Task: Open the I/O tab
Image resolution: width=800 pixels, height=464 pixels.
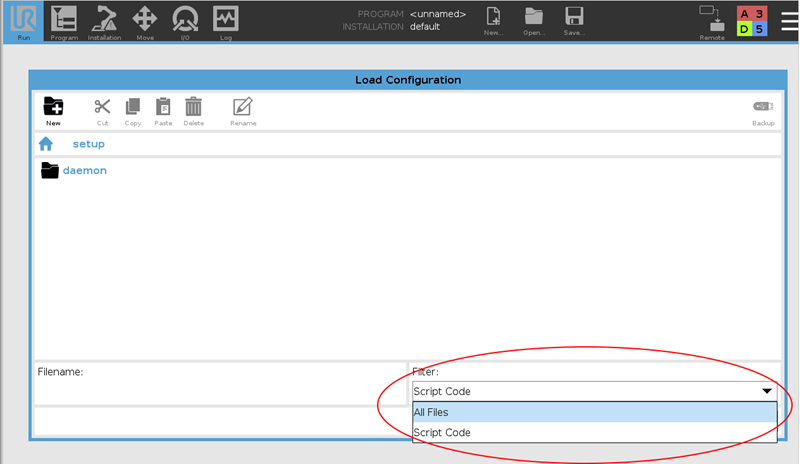Action: click(185, 21)
